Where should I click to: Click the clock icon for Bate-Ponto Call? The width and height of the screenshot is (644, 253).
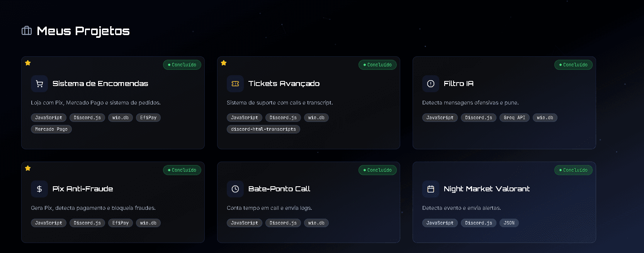coord(235,189)
